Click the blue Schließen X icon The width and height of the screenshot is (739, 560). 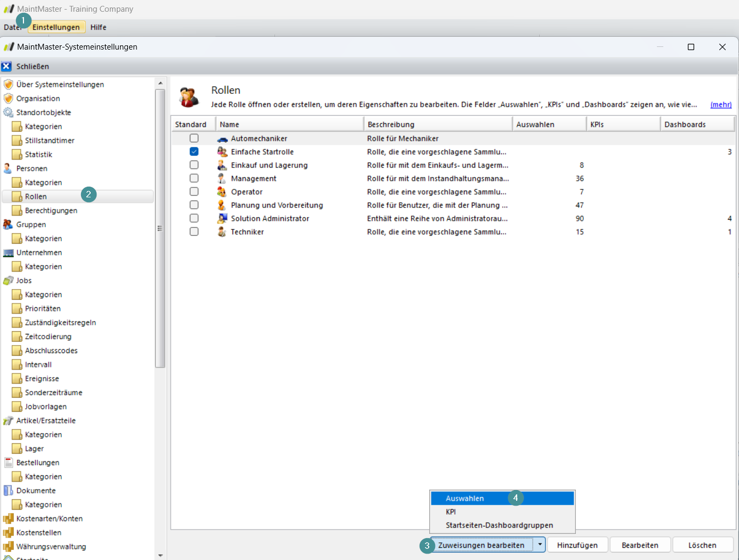click(6, 67)
